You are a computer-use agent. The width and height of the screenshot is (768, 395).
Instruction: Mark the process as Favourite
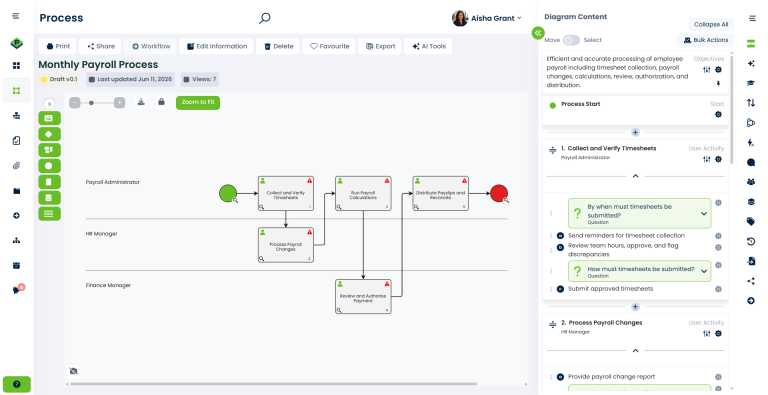[329, 46]
